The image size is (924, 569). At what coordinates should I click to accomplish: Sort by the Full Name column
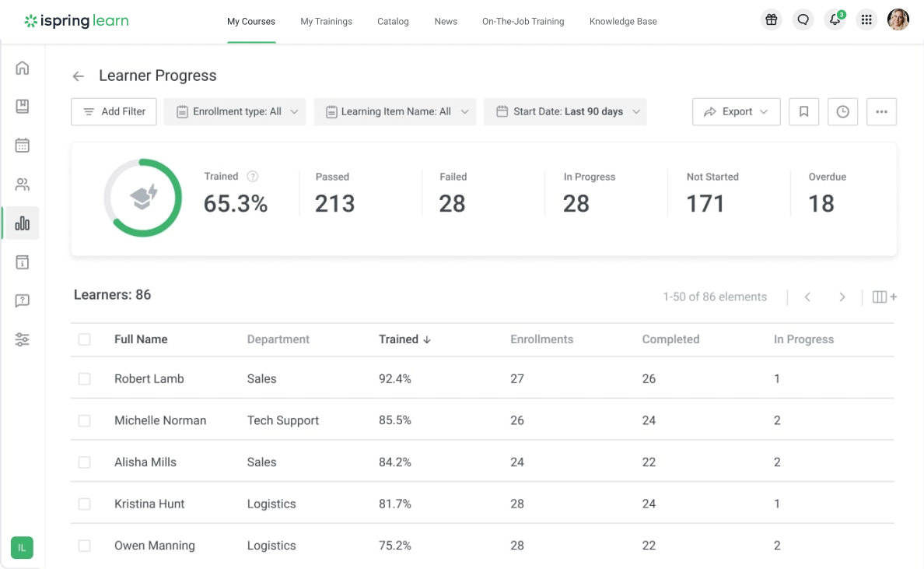(141, 339)
